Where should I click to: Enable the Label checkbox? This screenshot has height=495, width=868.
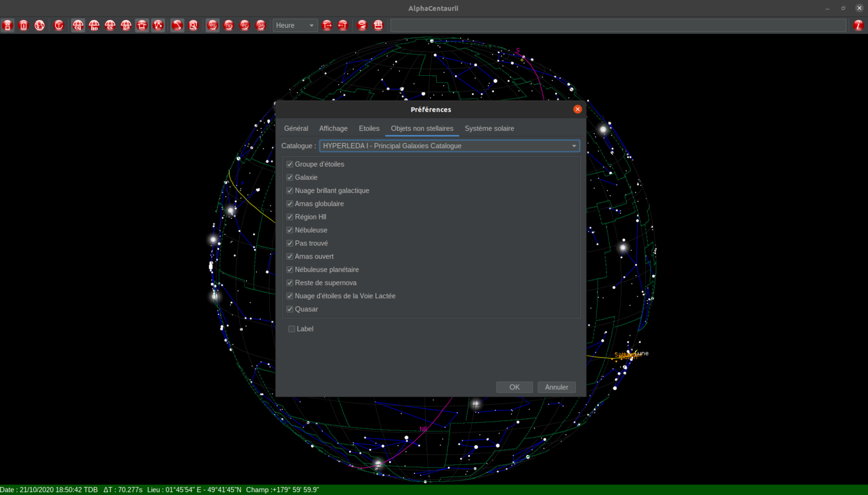click(x=292, y=328)
